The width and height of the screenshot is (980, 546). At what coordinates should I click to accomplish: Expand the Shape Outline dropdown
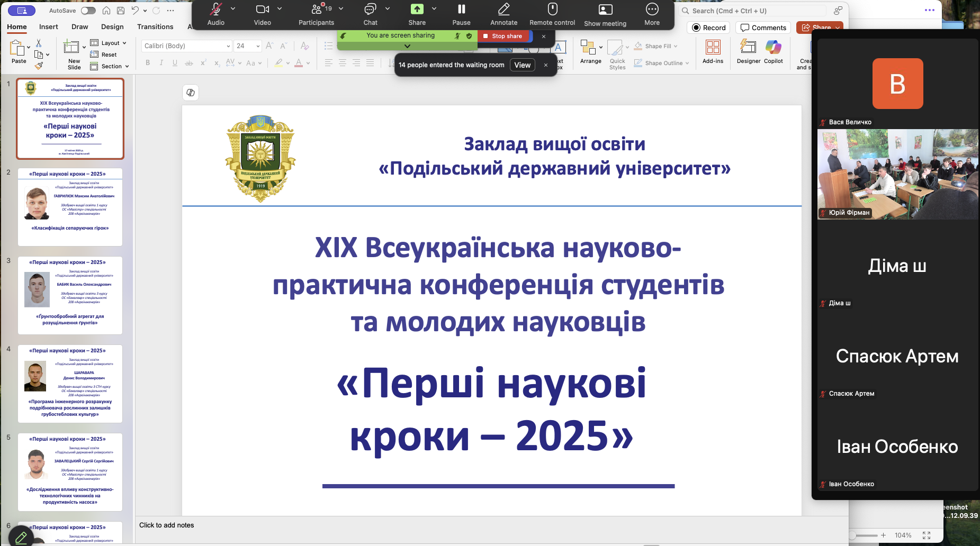[x=687, y=63]
